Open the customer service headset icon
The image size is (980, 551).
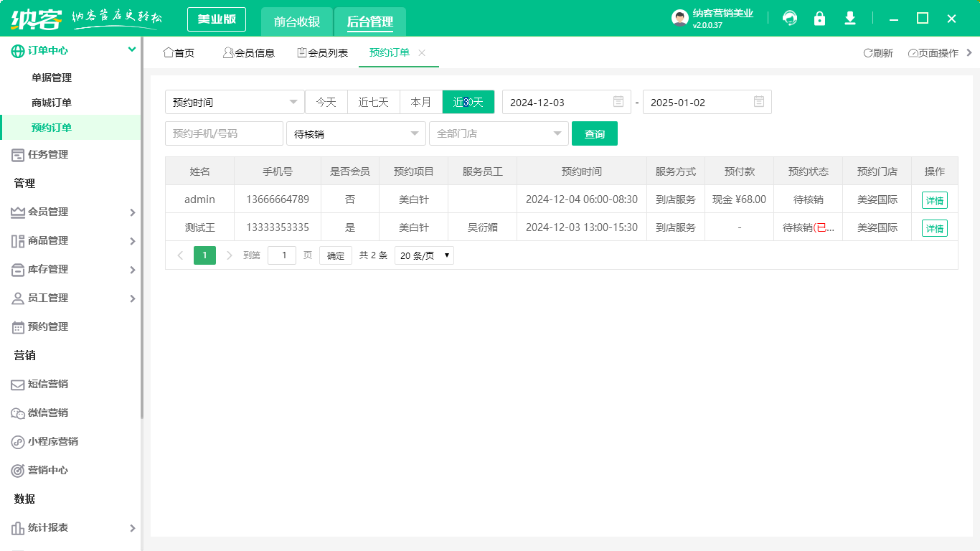coord(789,18)
